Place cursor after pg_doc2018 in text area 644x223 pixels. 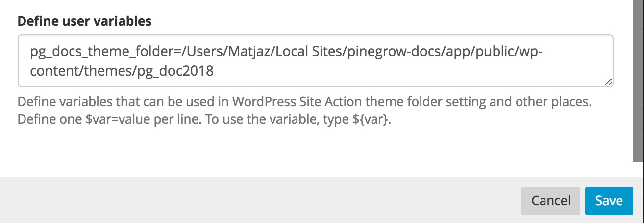[214, 71]
